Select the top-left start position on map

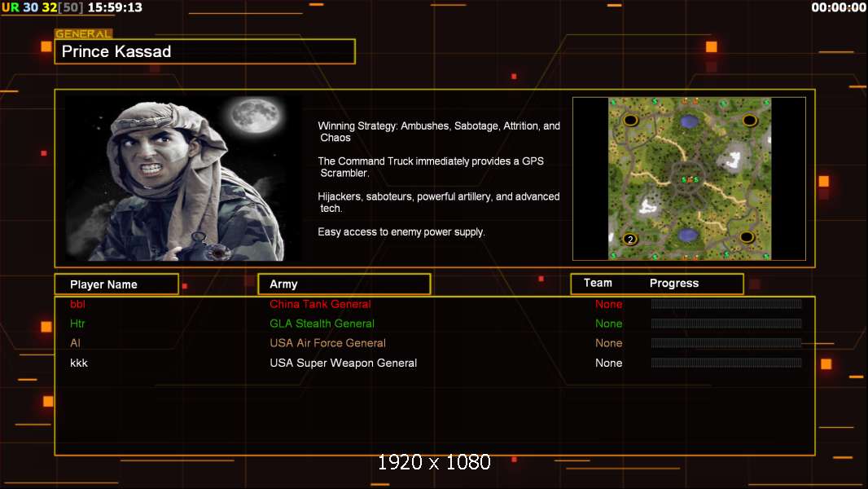[631, 120]
